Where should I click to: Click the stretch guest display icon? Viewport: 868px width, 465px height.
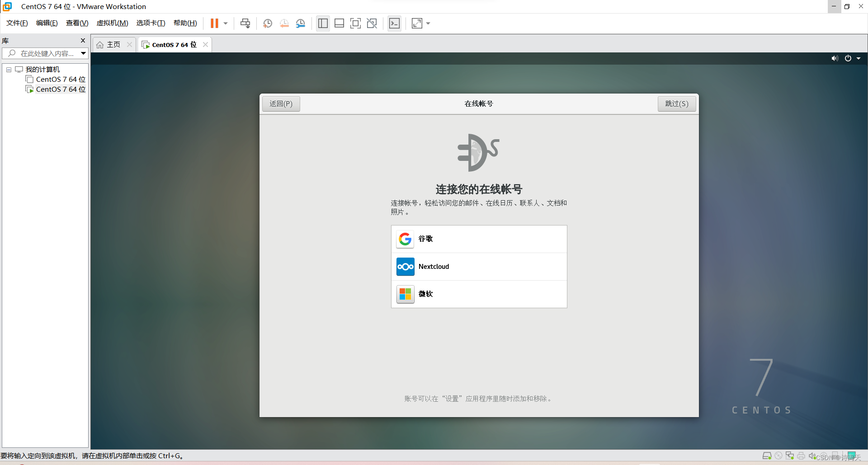pos(417,23)
